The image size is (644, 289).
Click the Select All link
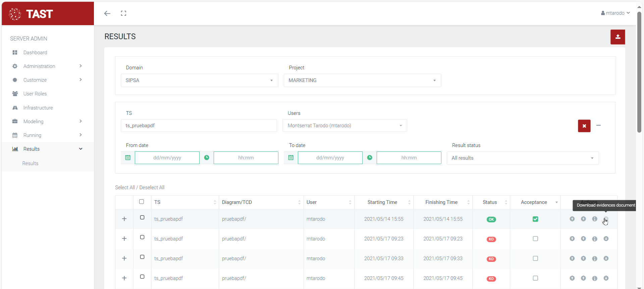[x=125, y=188]
